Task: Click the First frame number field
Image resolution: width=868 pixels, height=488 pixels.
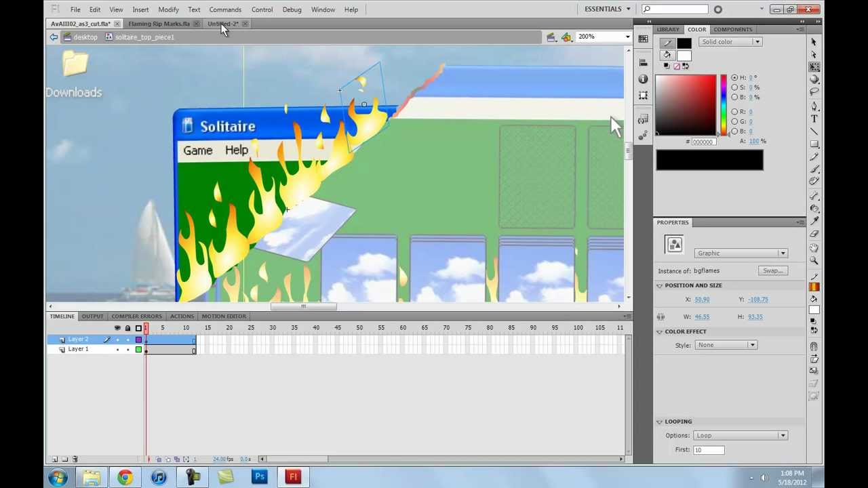Action: pos(709,450)
